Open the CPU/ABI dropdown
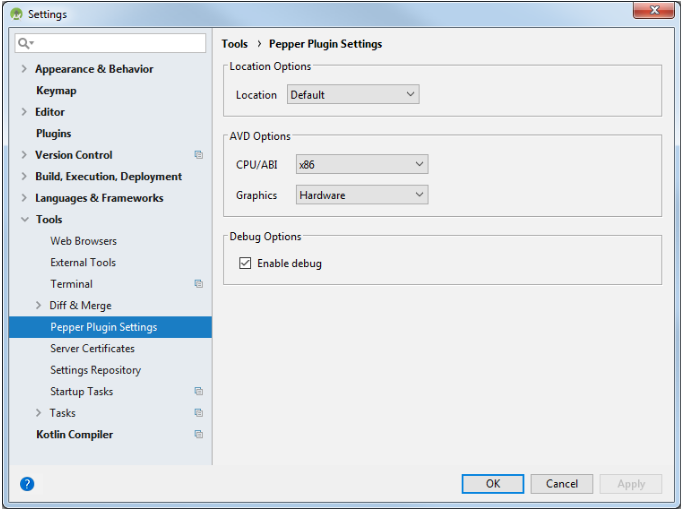The image size is (683, 511). [362, 164]
